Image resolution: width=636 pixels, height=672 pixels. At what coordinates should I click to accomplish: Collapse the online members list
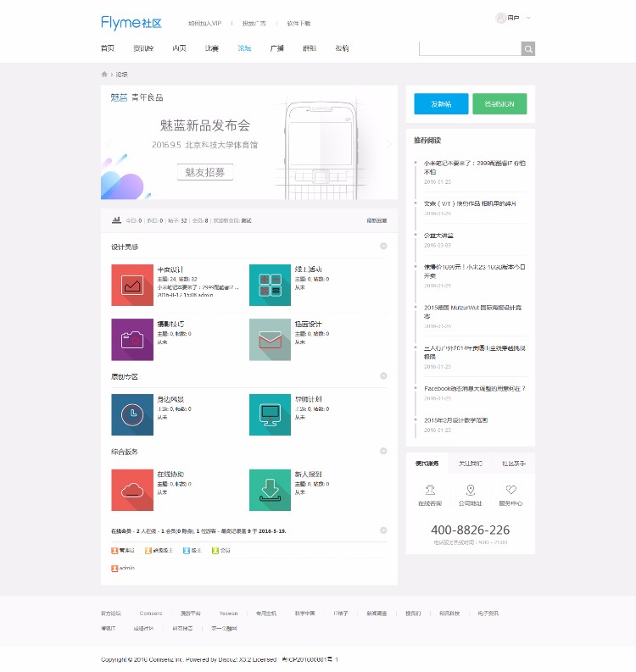tap(383, 530)
